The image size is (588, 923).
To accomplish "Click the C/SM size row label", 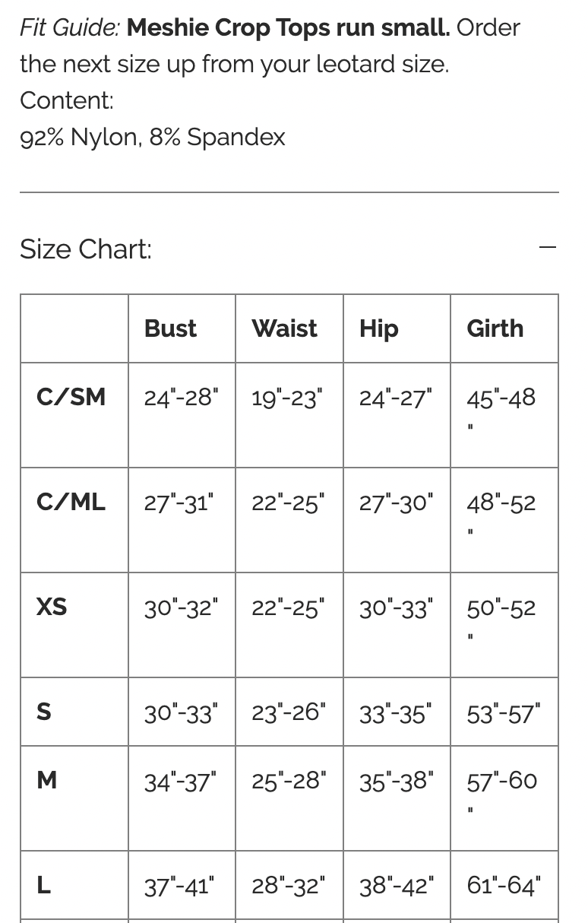I will (x=71, y=397).
